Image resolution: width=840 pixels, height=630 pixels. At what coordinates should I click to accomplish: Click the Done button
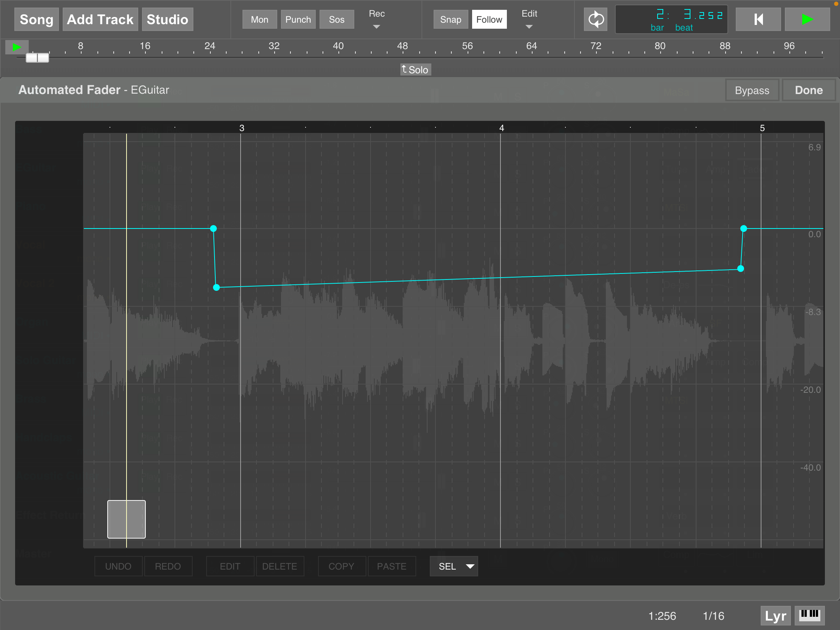pos(809,90)
